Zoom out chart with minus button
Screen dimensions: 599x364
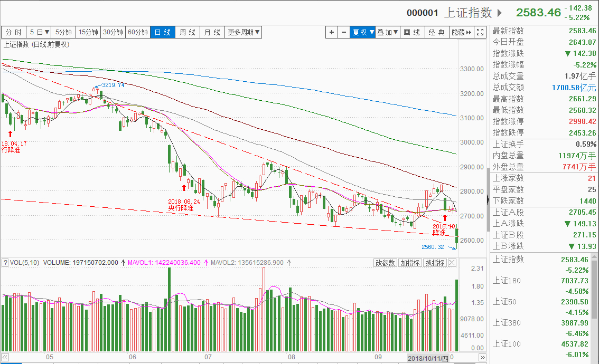[x=344, y=32]
